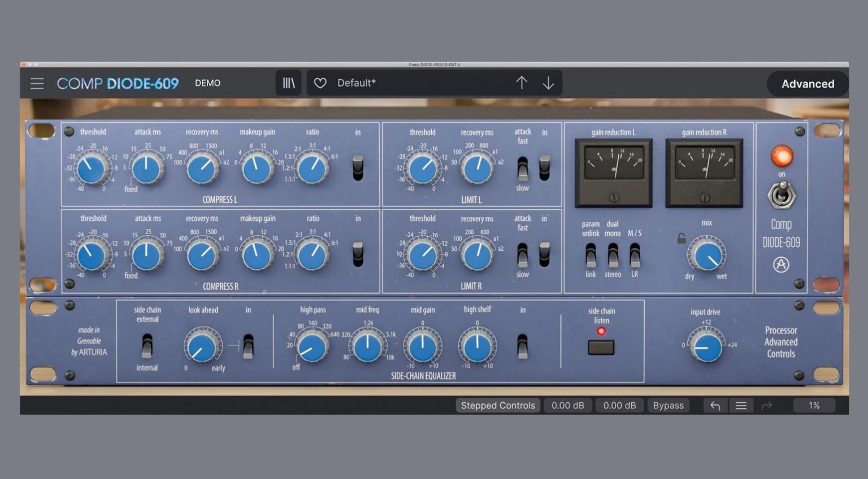Load the previous preset with the up arrow

point(522,82)
